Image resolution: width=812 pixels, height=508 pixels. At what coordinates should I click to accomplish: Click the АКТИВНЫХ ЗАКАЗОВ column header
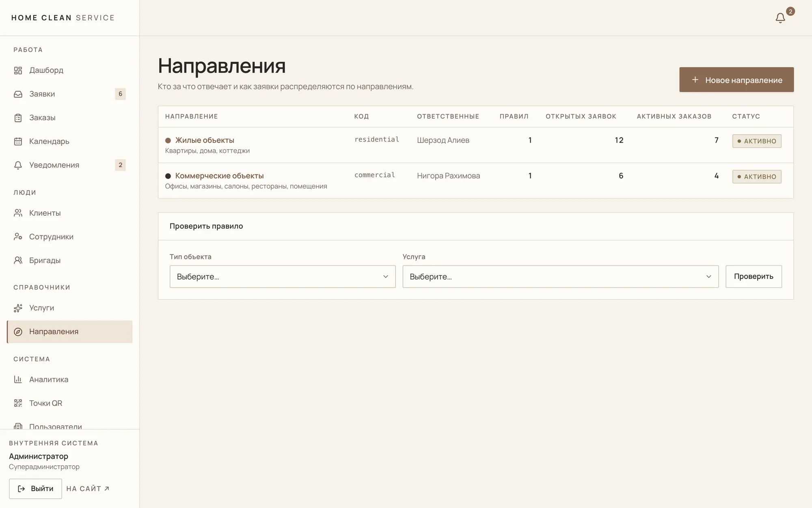[674, 117]
